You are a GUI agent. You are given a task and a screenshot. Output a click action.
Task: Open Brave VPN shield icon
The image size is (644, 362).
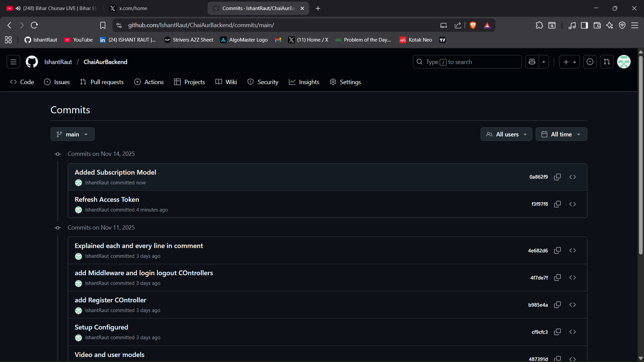click(x=622, y=25)
